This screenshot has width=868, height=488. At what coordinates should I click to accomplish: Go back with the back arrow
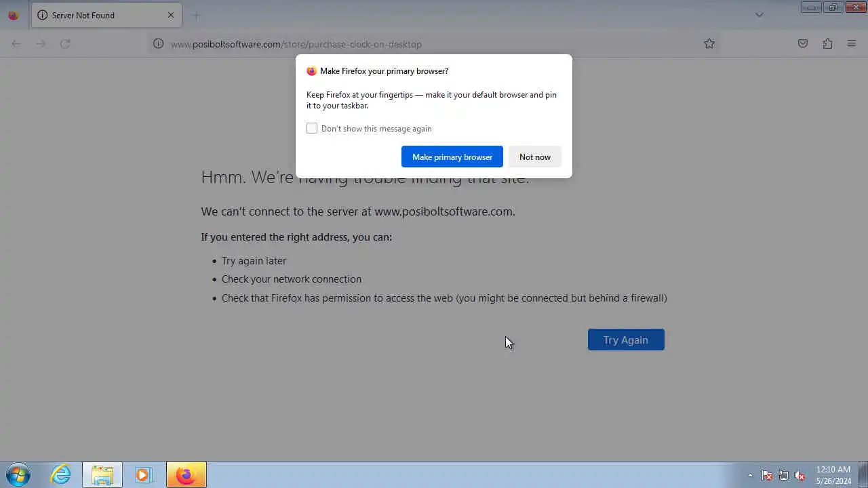[x=16, y=43]
